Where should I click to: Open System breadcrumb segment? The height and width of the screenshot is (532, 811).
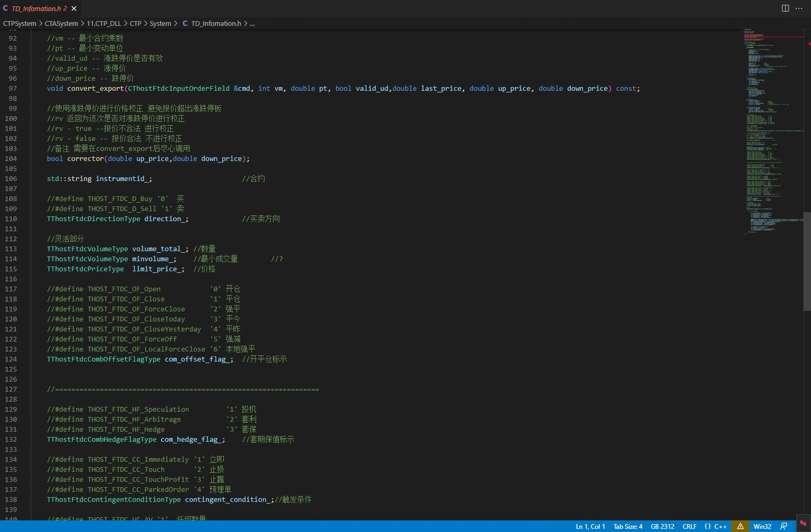(x=161, y=23)
